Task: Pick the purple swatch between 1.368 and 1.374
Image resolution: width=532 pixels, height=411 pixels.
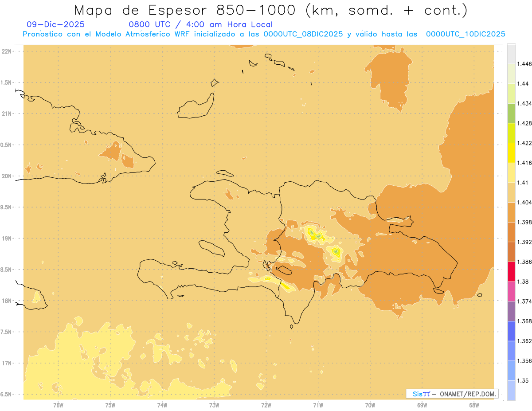Action: (511, 311)
